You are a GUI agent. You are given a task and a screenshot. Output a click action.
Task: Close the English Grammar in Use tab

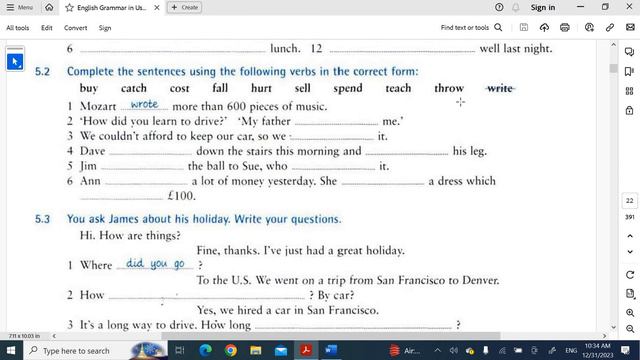click(x=157, y=7)
